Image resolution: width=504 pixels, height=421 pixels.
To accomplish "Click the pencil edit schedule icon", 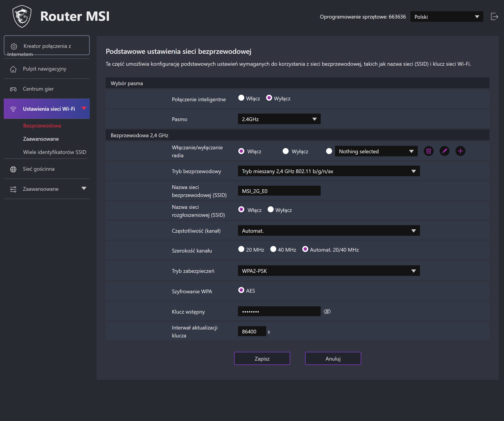I will [444, 151].
